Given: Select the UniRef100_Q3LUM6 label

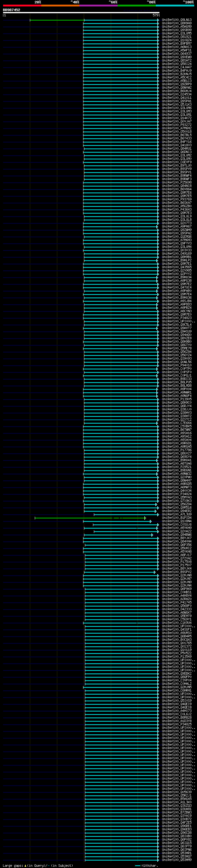Looking at the screenshot, I should (177, 108).
